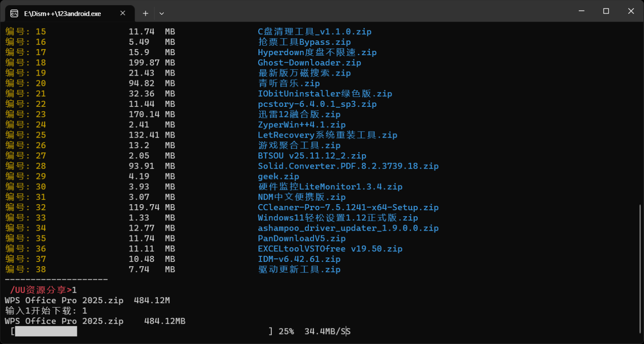Select the E:\Dism++\123android.exe tab

(63, 13)
